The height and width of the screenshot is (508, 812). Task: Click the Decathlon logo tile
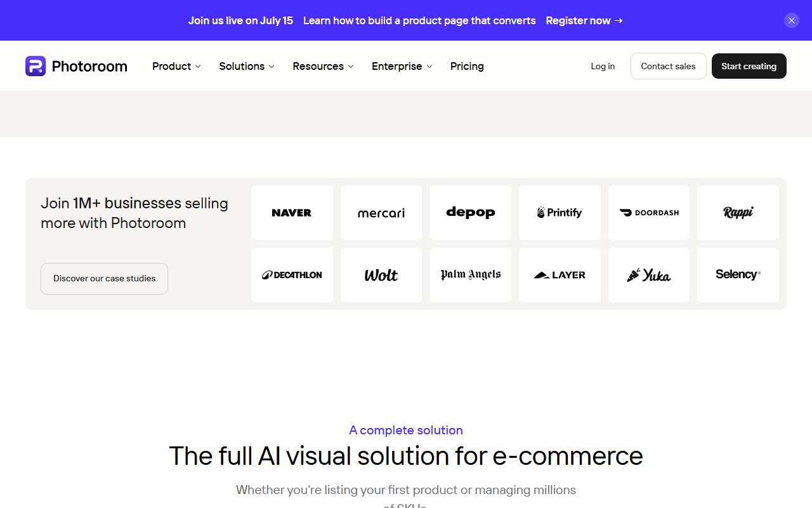[292, 275]
